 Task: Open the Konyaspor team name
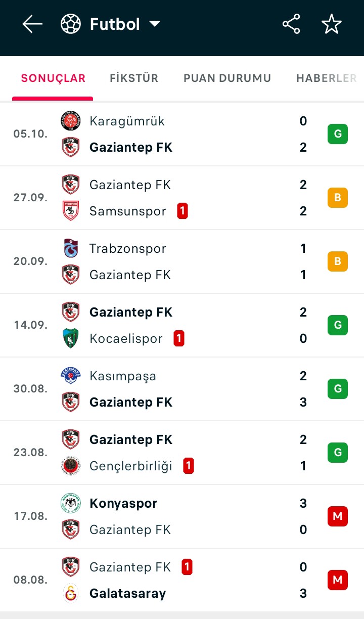point(123,503)
